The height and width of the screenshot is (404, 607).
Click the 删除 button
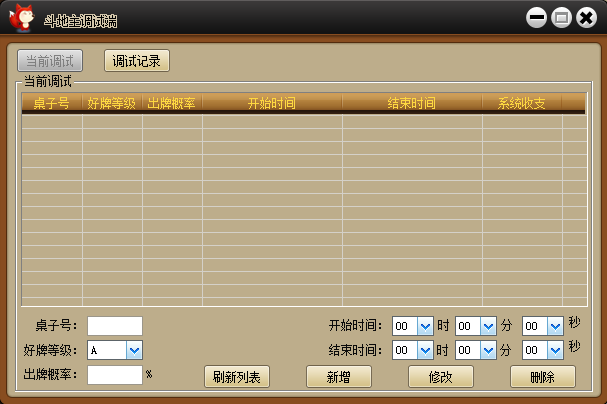click(543, 377)
